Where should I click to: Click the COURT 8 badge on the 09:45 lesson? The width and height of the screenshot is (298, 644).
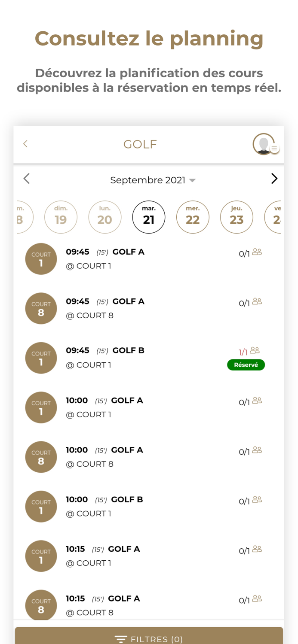41,308
